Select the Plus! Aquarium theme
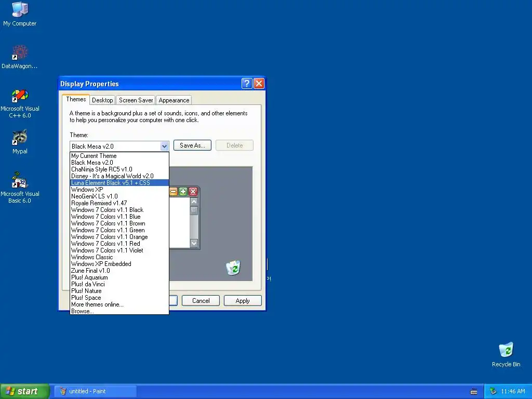Viewport: 532px width, 399px height. tap(119, 277)
